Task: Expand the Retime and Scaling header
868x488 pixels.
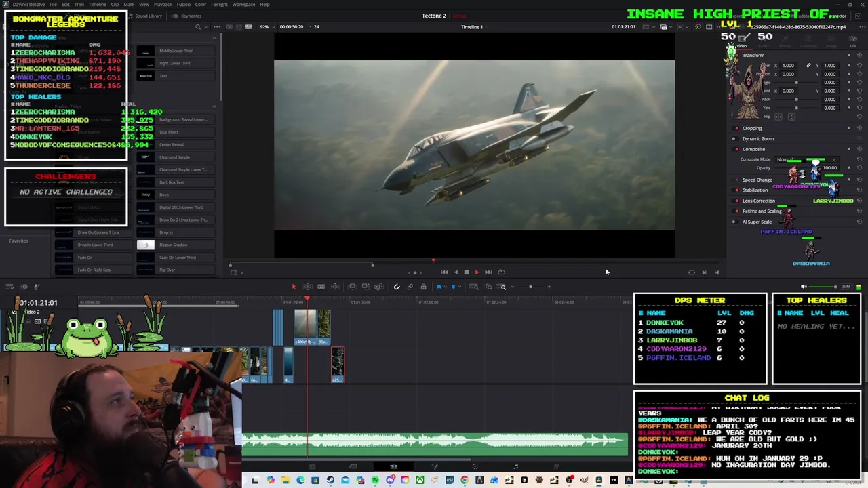Action: point(762,211)
